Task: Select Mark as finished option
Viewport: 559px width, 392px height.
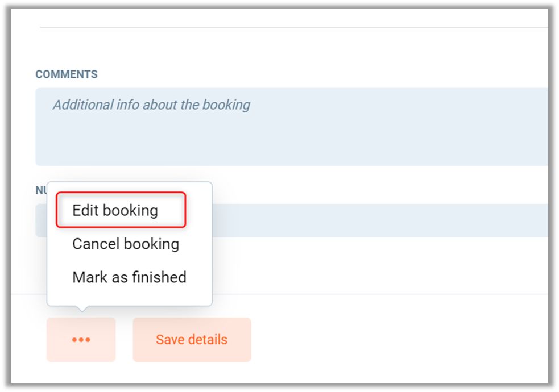Action: pyautogui.click(x=129, y=277)
